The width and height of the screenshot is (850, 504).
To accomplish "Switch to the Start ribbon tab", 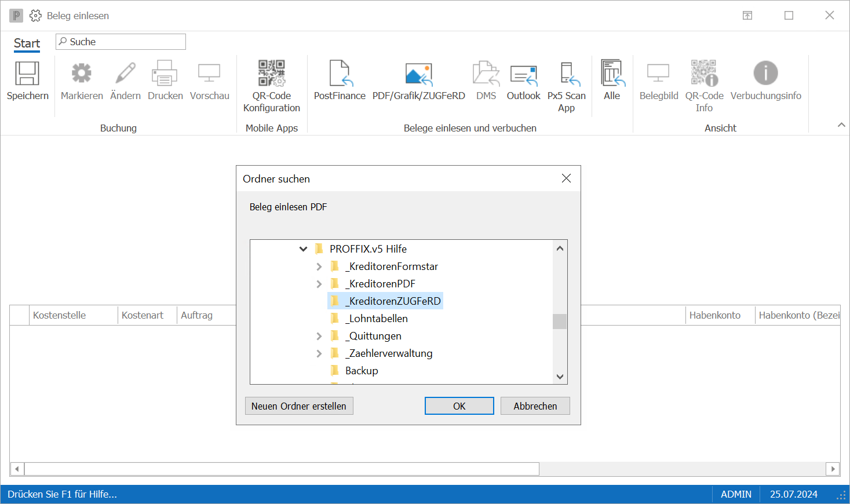I will (27, 43).
